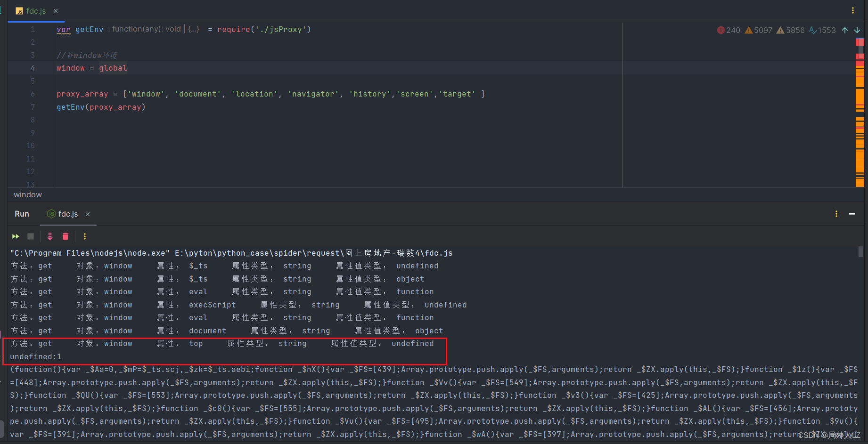Click getEnv(proxy_array) call on line 7
The width and height of the screenshot is (868, 444).
(101, 107)
